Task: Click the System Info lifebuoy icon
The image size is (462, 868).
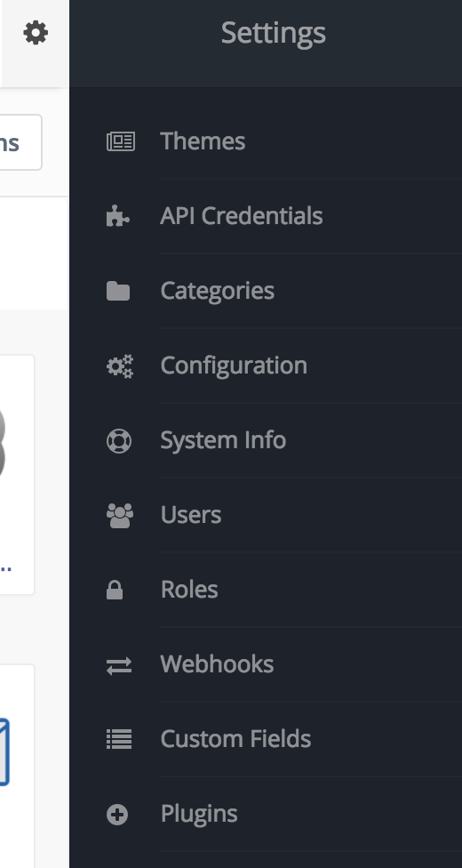Action: pos(118,441)
